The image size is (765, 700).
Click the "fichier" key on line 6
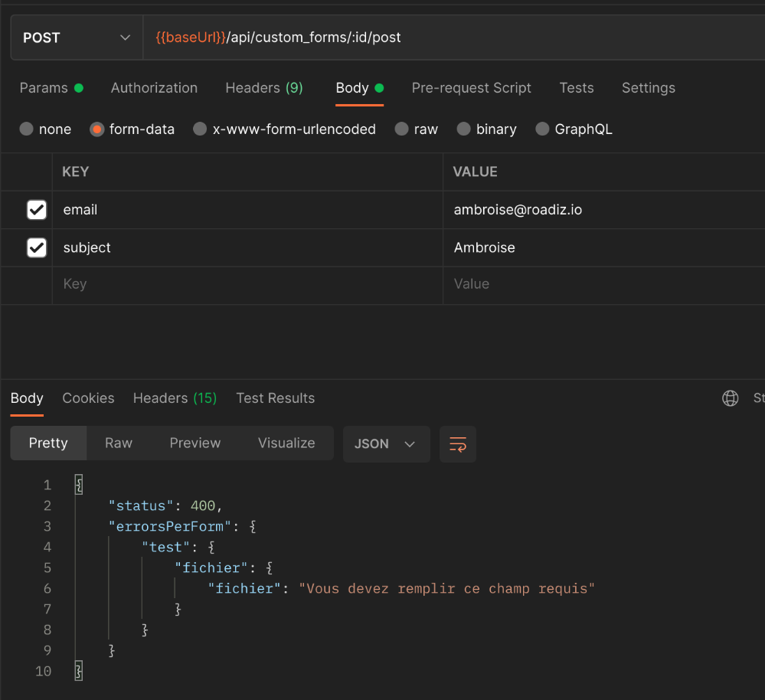(244, 589)
